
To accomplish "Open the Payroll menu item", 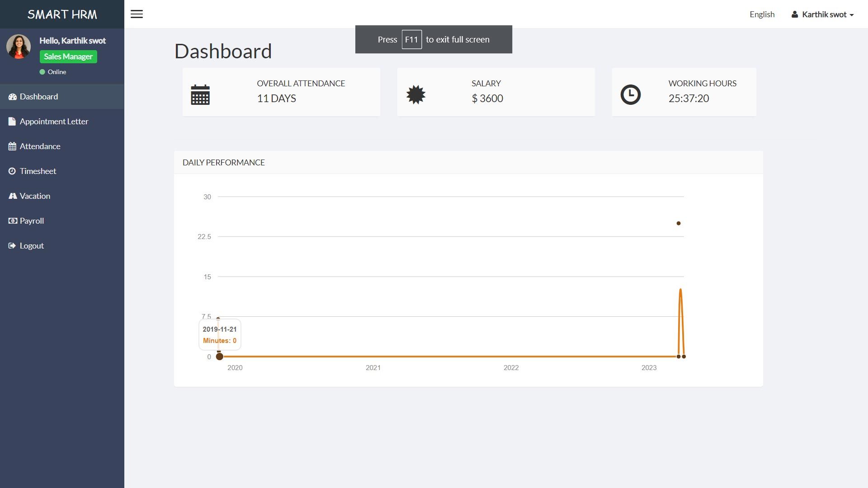I will 32,221.
